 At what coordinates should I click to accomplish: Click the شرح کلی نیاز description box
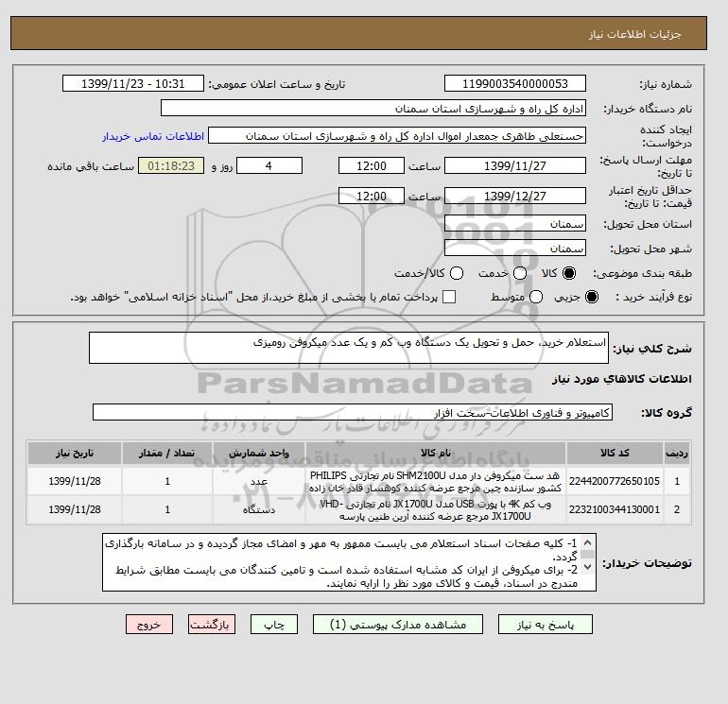pos(349,348)
